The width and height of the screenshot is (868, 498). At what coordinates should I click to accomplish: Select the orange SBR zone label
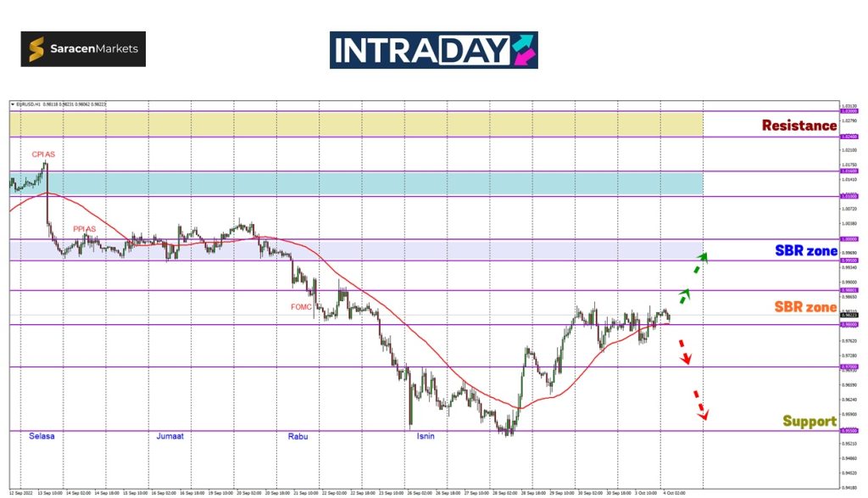point(805,307)
